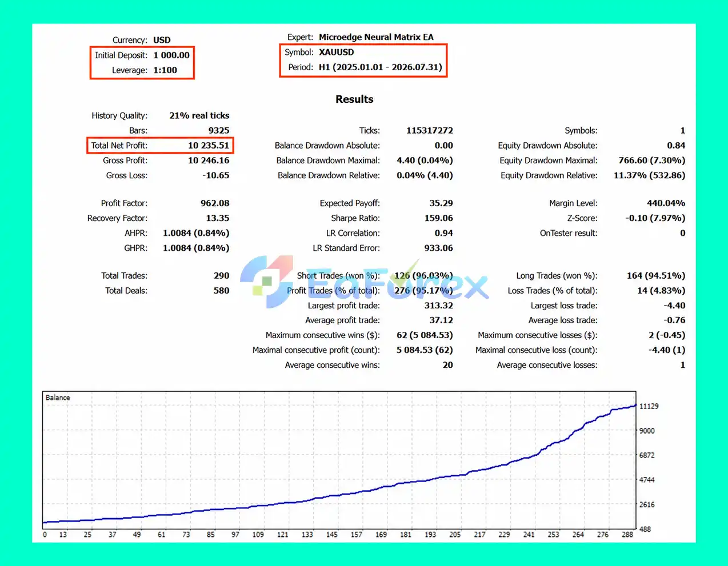Click chart y-axis label 11129
Image resolution: width=728 pixels, height=566 pixels.
click(x=649, y=406)
